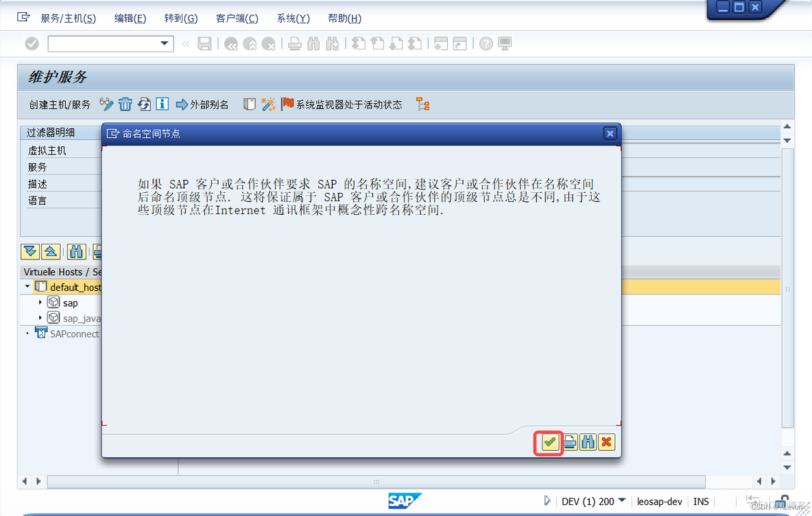
Task: Open the command field dropdown arrow
Action: (x=164, y=43)
